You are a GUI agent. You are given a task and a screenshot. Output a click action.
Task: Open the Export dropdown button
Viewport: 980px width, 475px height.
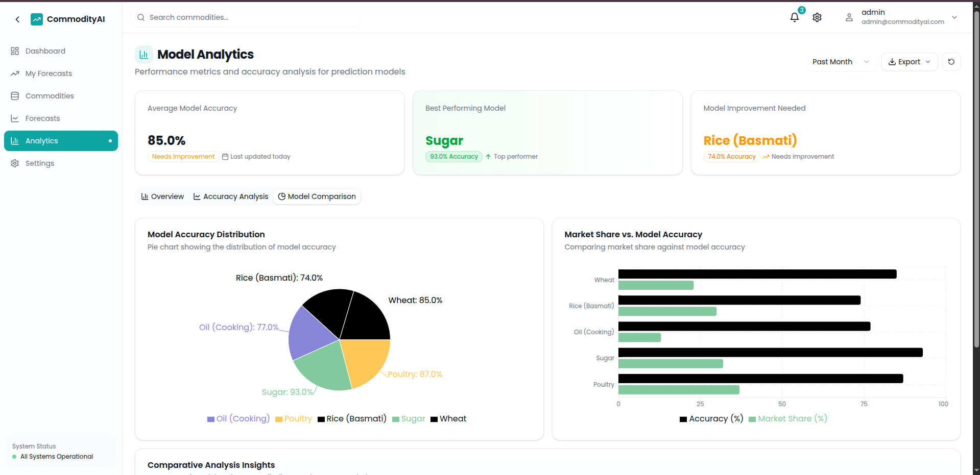(910, 62)
